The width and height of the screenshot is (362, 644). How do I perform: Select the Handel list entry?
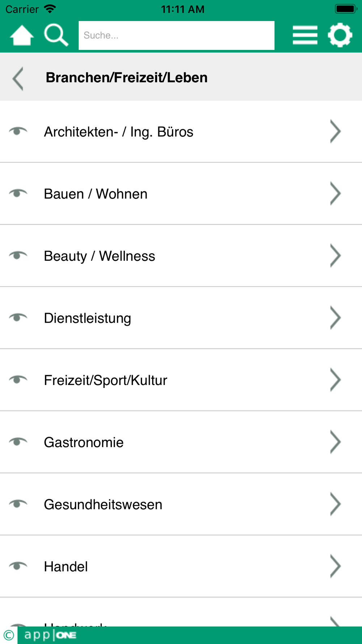tap(66, 566)
